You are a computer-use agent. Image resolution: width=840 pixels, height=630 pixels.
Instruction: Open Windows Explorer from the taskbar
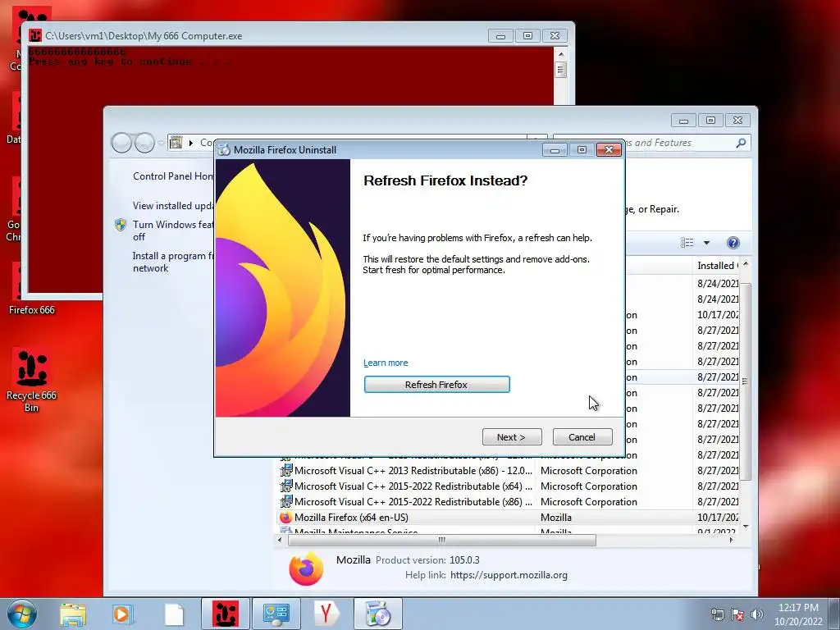coord(73,614)
